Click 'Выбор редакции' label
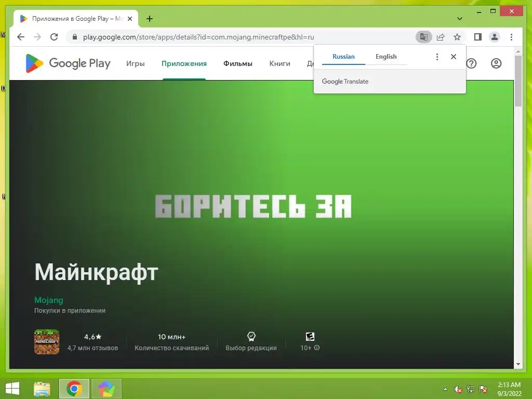532x399 pixels. click(x=251, y=348)
